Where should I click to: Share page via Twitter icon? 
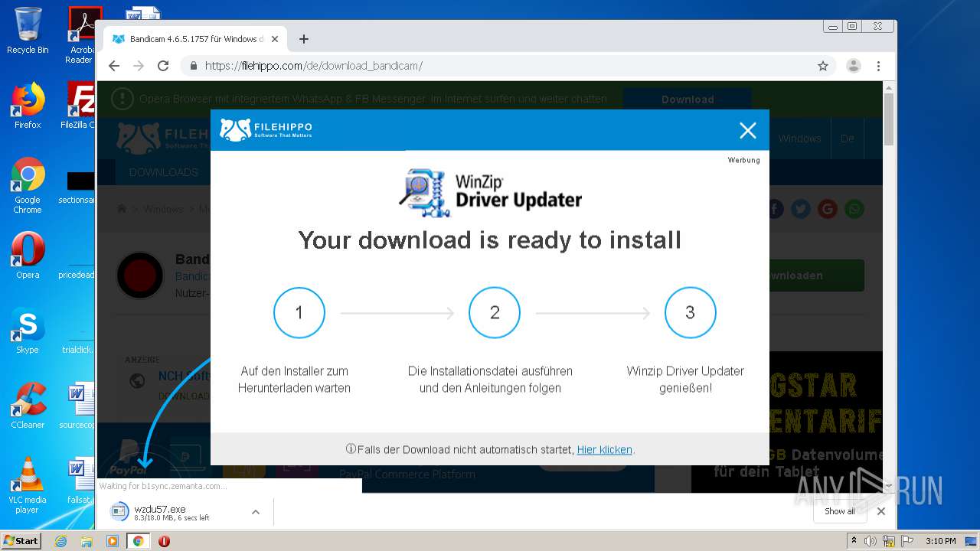click(x=801, y=209)
